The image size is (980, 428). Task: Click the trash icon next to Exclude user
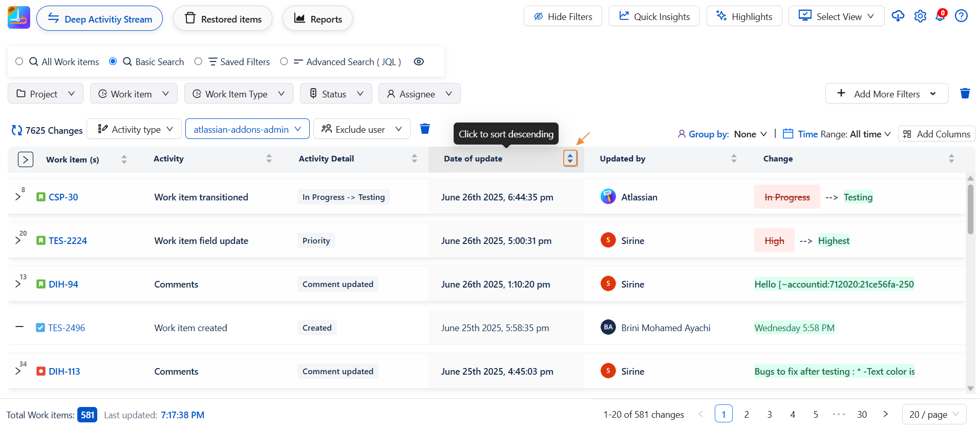(424, 129)
